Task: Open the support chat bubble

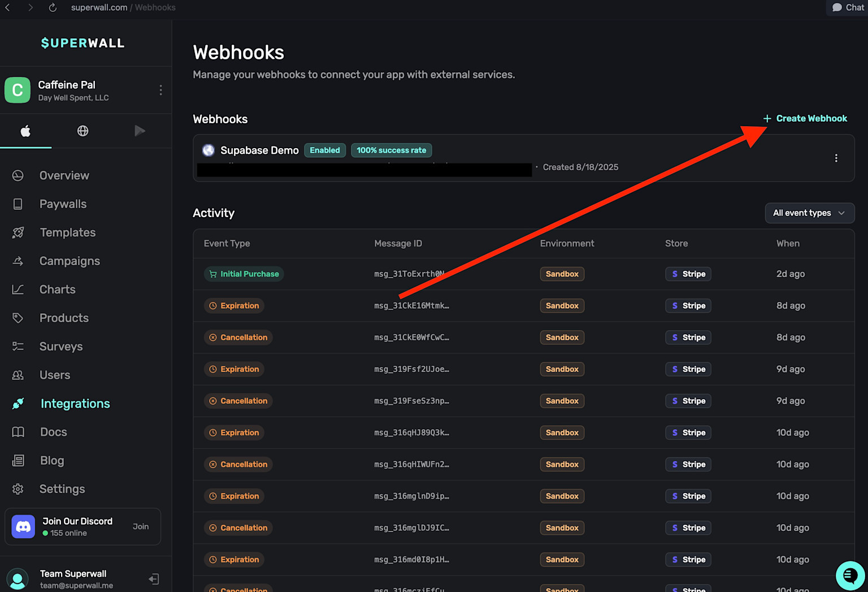Action: point(850,575)
